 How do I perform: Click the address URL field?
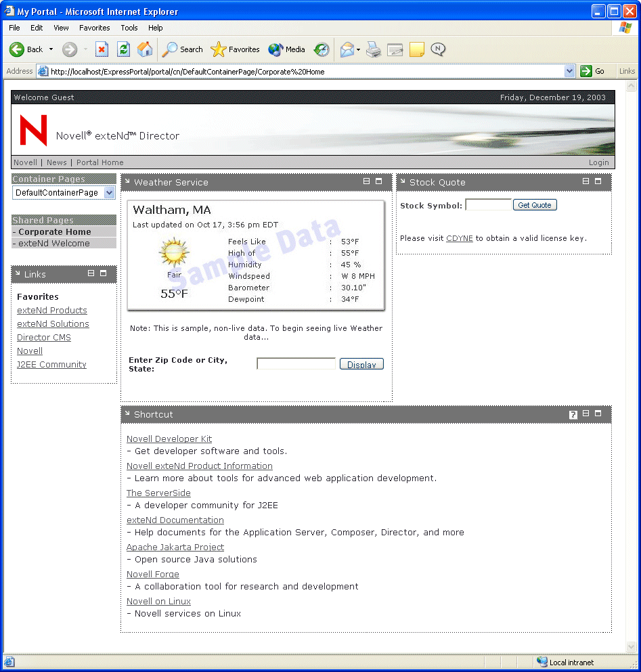[300, 72]
